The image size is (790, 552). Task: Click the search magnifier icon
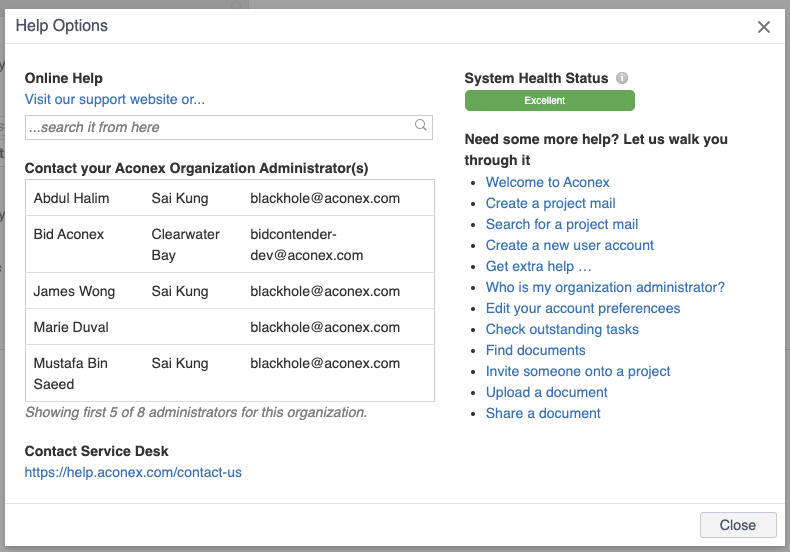click(x=421, y=125)
